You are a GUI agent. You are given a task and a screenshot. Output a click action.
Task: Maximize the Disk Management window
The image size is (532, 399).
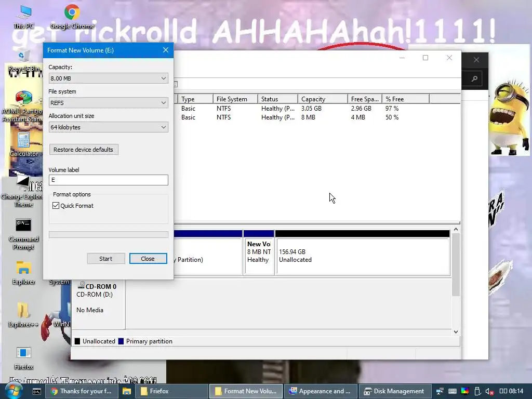point(425,58)
